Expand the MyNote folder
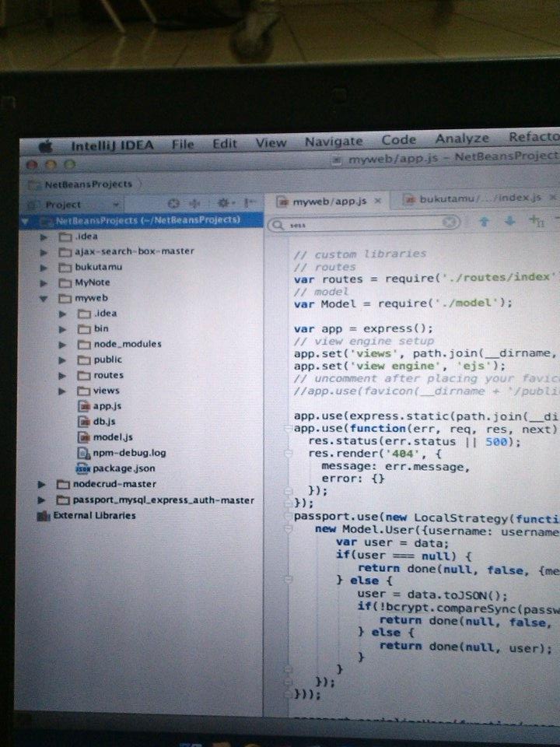 tap(44, 283)
